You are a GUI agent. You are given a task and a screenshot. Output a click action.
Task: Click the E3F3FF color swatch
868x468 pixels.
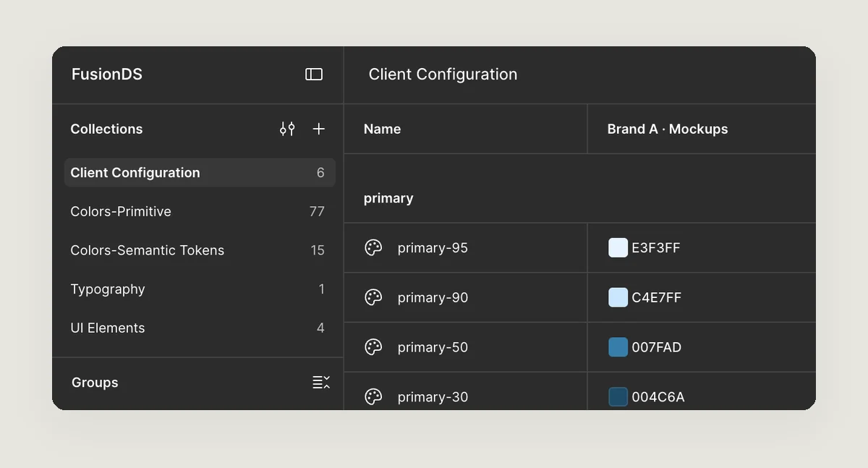click(618, 248)
